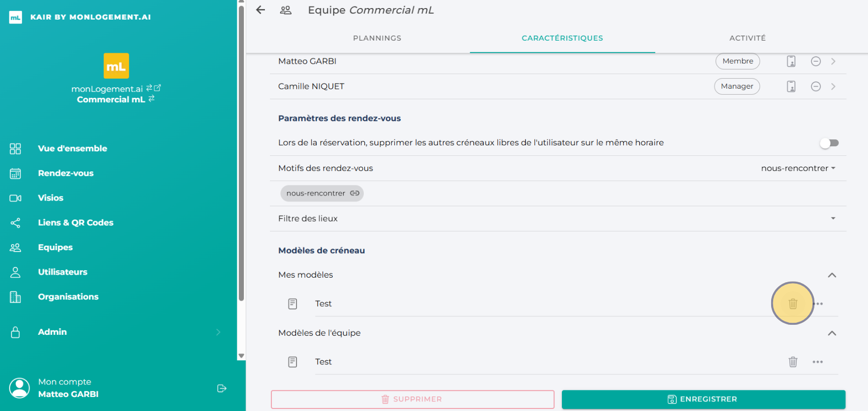Switch to the Plannings tab

coord(377,38)
